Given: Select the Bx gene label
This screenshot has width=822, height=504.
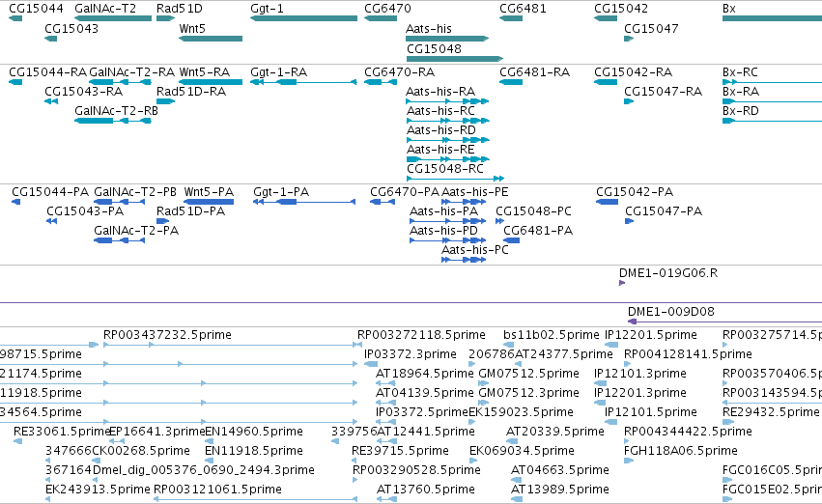Looking at the screenshot, I should pyautogui.click(x=729, y=9).
